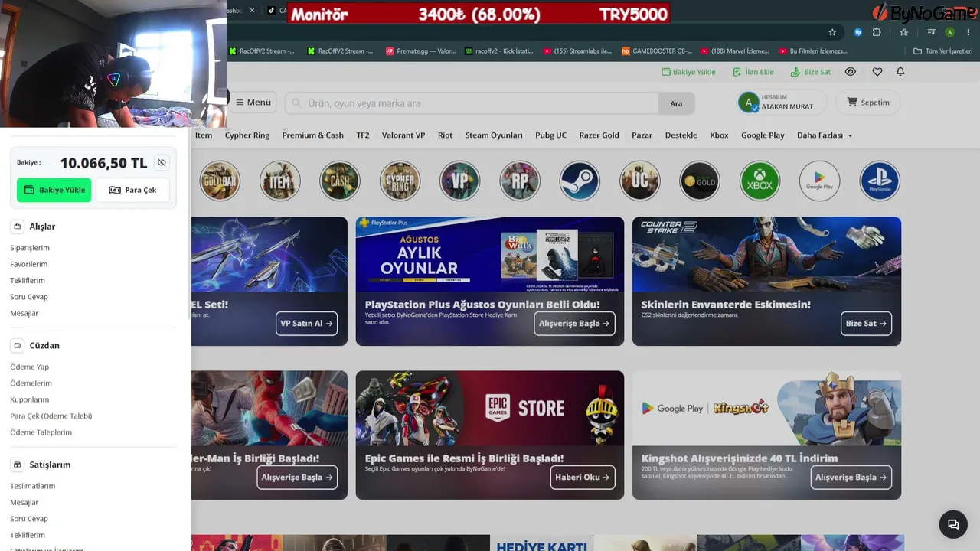Click the İlan Ekle link in header
Image resolution: width=980 pixels, height=551 pixels.
753,72
